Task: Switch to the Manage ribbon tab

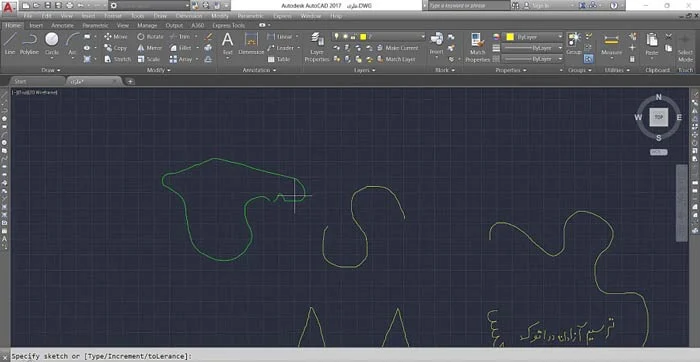Action: pyautogui.click(x=147, y=25)
